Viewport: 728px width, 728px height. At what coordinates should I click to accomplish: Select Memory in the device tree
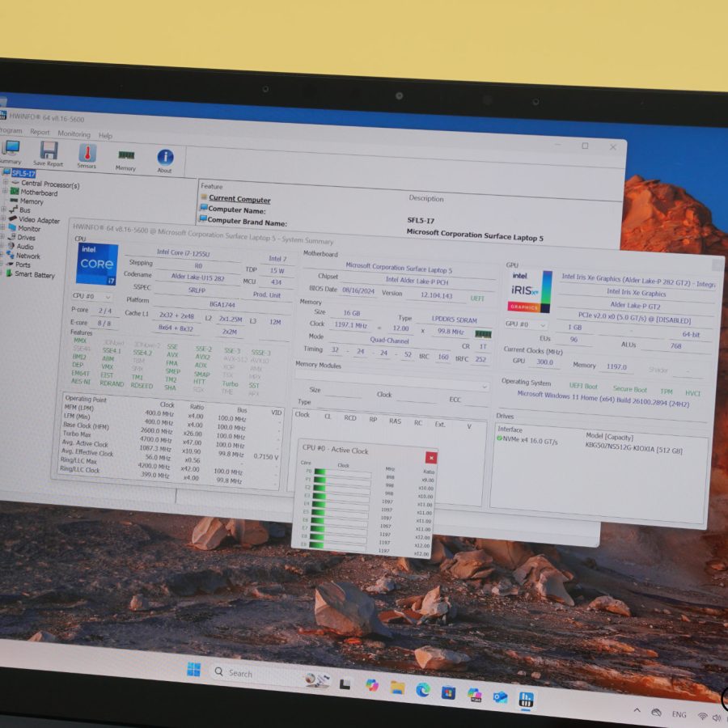click(31, 201)
